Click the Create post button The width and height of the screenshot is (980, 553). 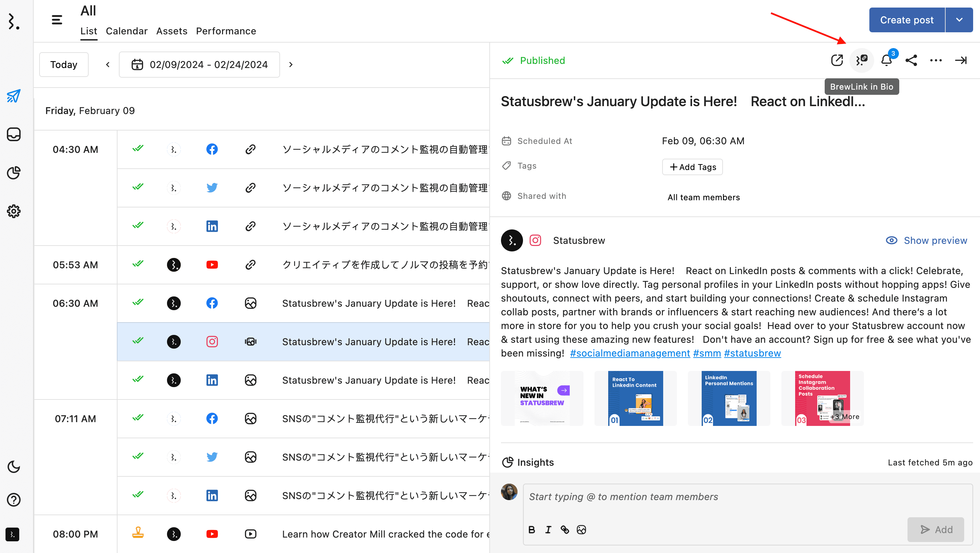point(907,20)
